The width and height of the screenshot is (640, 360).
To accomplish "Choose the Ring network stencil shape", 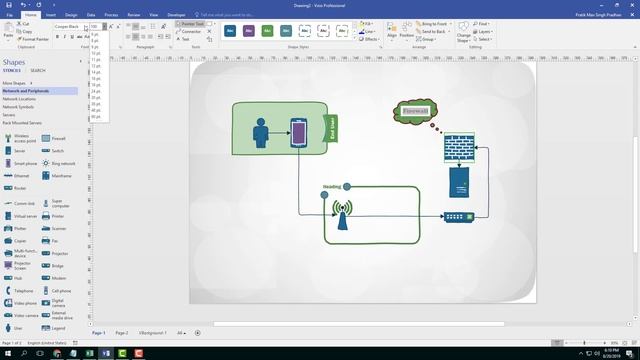I will pos(59,163).
